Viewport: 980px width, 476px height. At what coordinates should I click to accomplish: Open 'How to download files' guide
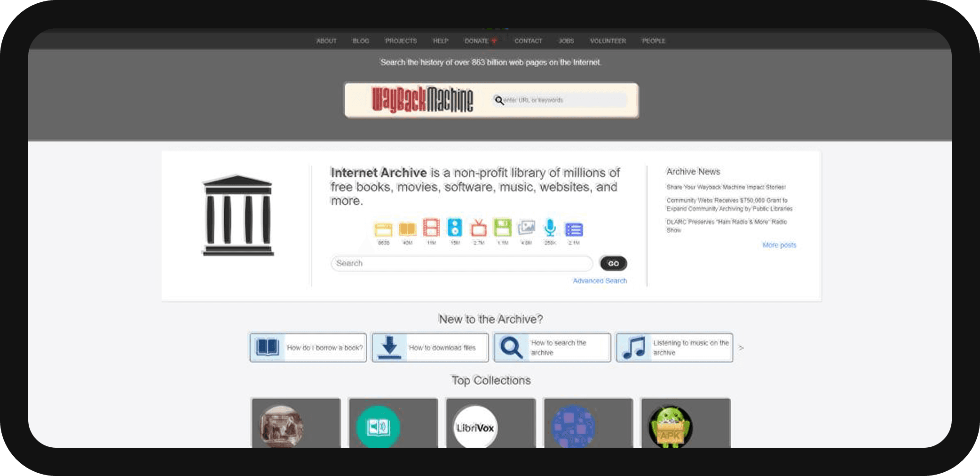click(430, 348)
